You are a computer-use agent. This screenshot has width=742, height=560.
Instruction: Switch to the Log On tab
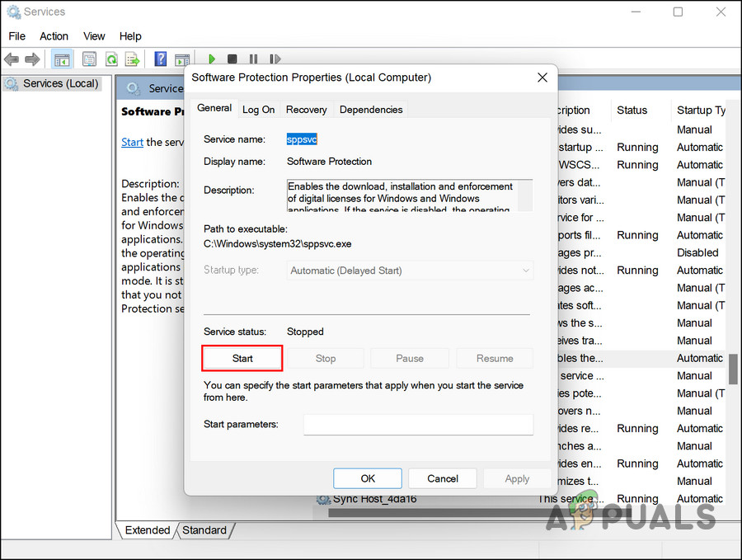tap(258, 110)
